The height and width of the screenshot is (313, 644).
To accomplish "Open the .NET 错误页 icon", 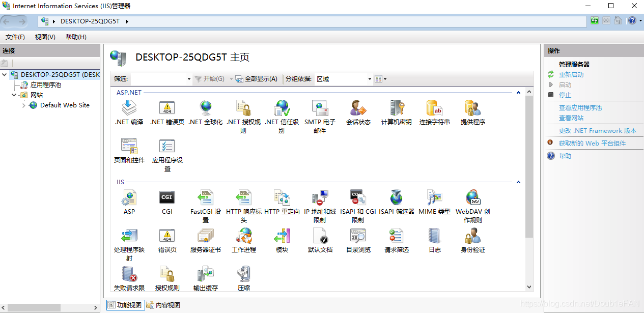I will [167, 108].
